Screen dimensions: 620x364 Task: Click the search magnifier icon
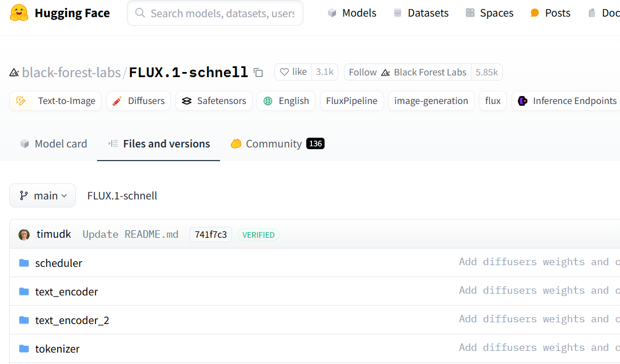(140, 13)
